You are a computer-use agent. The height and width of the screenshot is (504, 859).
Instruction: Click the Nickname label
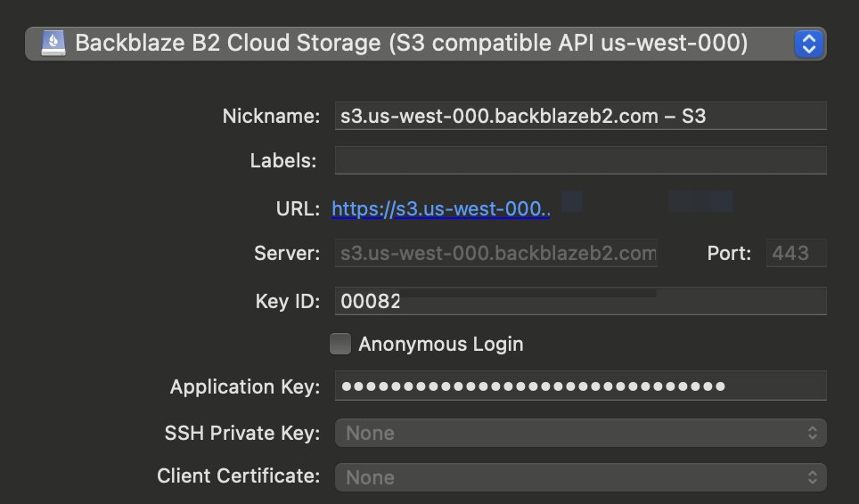(271, 116)
